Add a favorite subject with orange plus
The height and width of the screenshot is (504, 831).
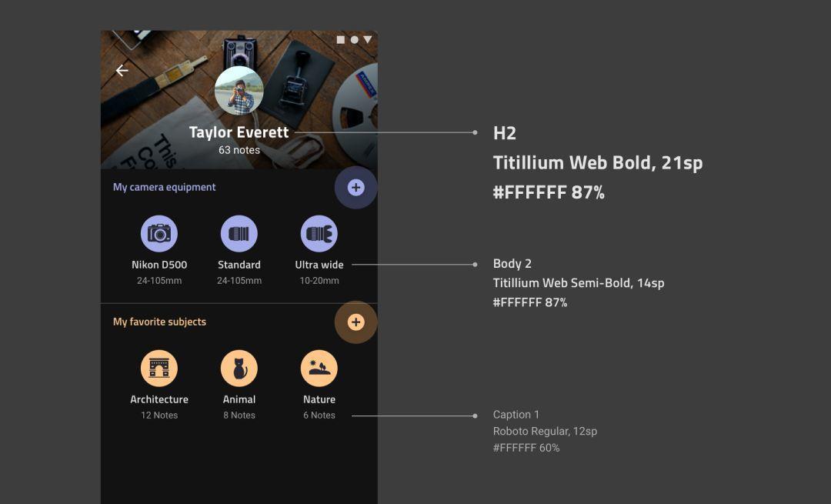[355, 322]
